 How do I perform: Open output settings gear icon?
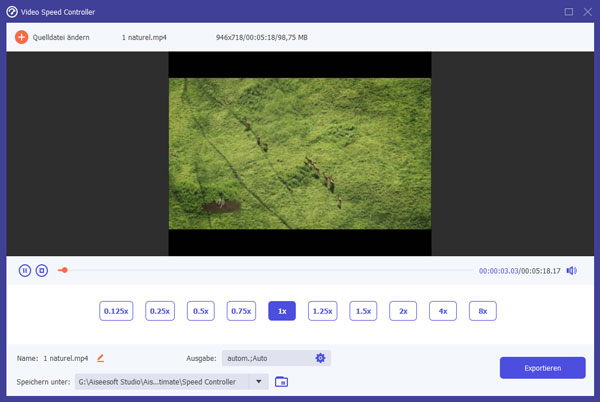320,358
